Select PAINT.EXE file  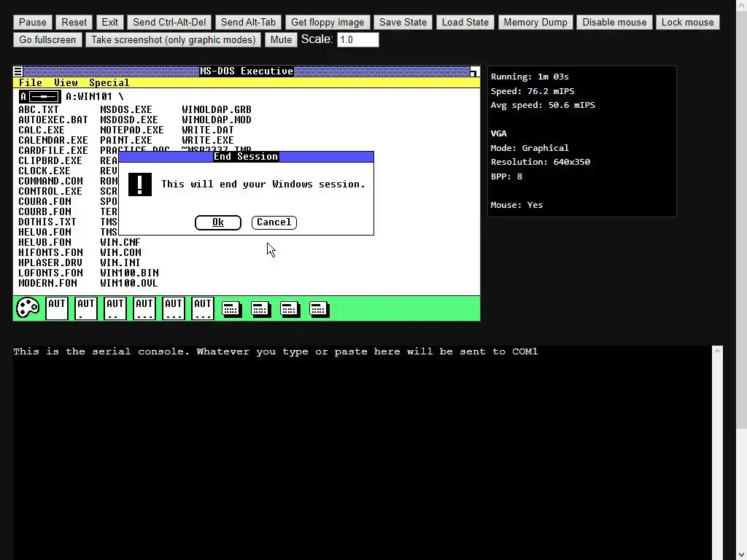[x=126, y=141]
